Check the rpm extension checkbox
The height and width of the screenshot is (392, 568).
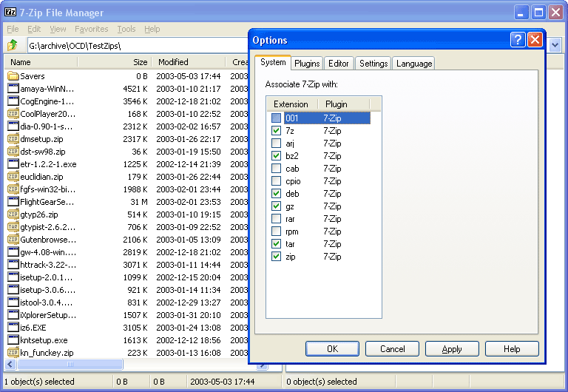276,232
